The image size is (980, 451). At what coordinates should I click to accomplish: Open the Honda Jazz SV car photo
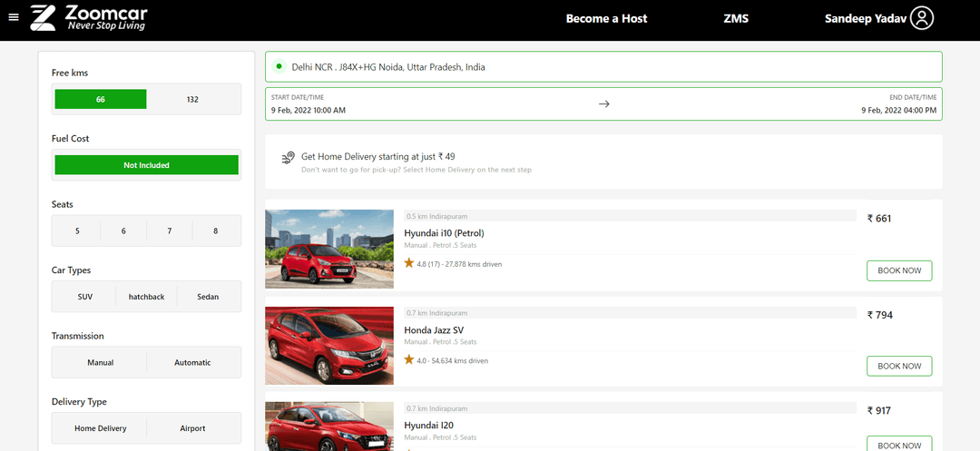(329, 346)
